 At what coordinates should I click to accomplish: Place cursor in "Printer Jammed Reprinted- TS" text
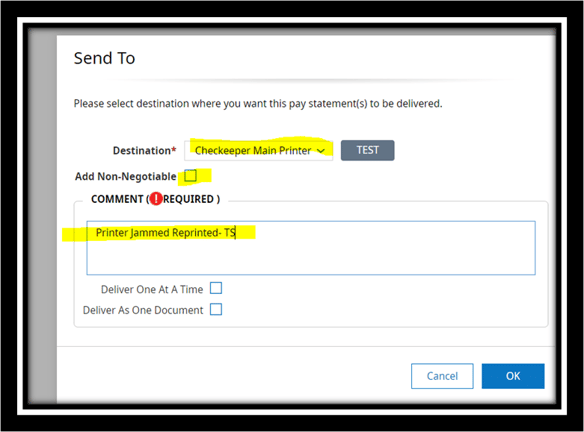[x=166, y=233]
